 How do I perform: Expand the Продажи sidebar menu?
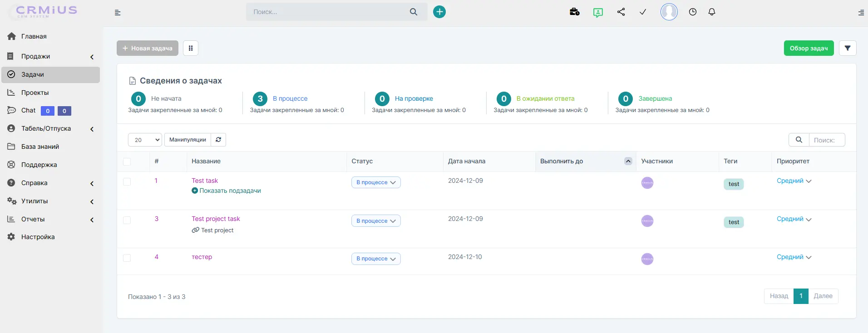pyautogui.click(x=50, y=56)
